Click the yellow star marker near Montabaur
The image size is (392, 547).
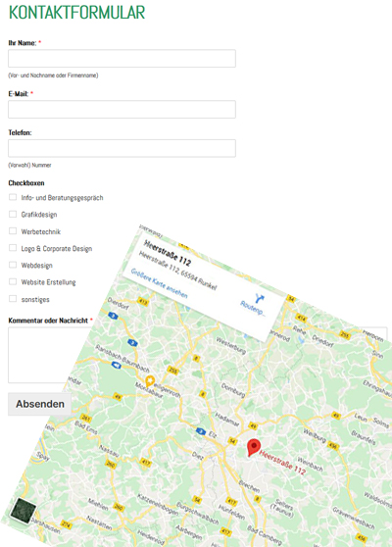coord(150,380)
